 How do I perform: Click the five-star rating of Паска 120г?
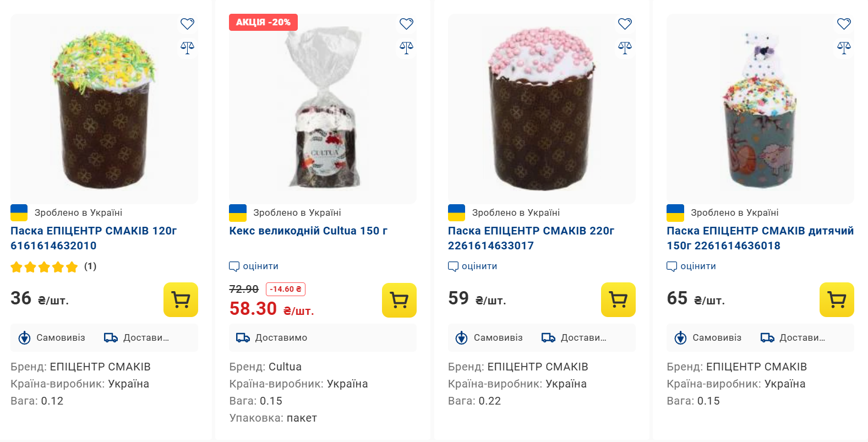[x=45, y=267]
